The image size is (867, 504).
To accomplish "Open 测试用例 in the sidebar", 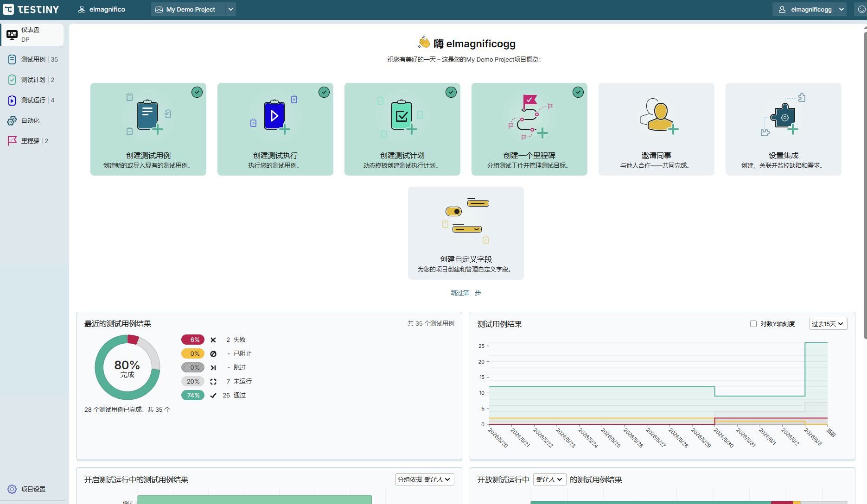I will (32, 59).
